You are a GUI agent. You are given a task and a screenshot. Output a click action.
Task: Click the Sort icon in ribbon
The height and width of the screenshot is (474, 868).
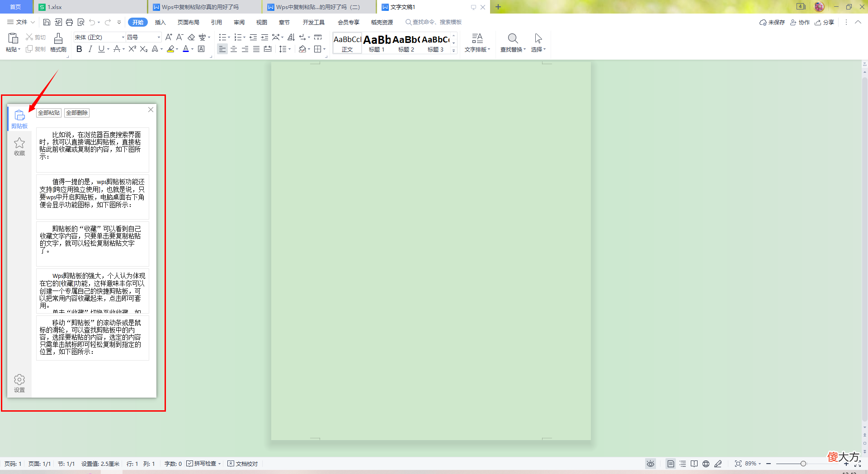(291, 37)
